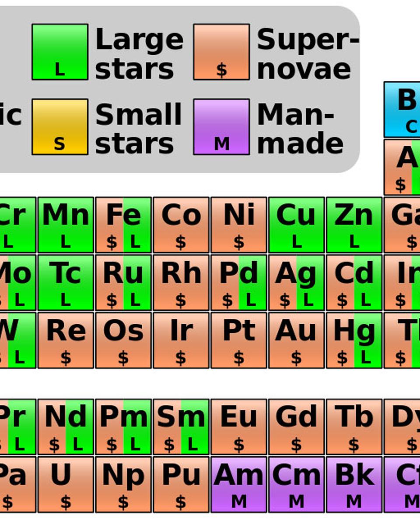Select the Mn element tile
This screenshot has width=420, height=525.
pos(66,225)
